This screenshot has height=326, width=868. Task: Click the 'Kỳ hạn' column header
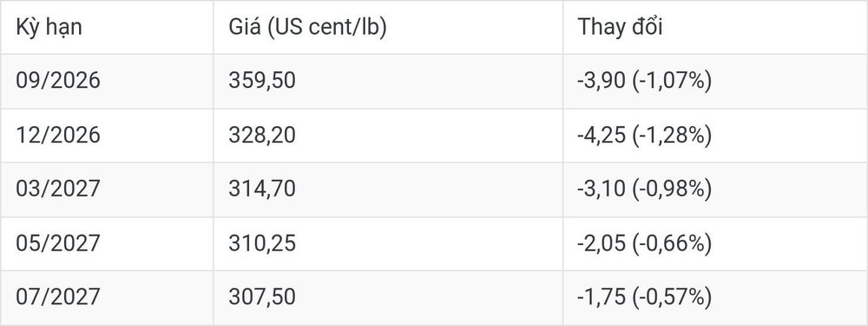pos(49,27)
